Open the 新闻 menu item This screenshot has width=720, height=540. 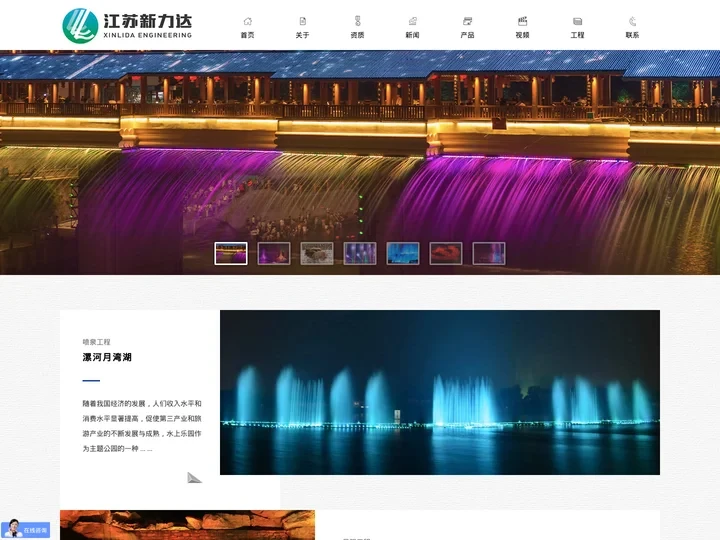pos(412,35)
